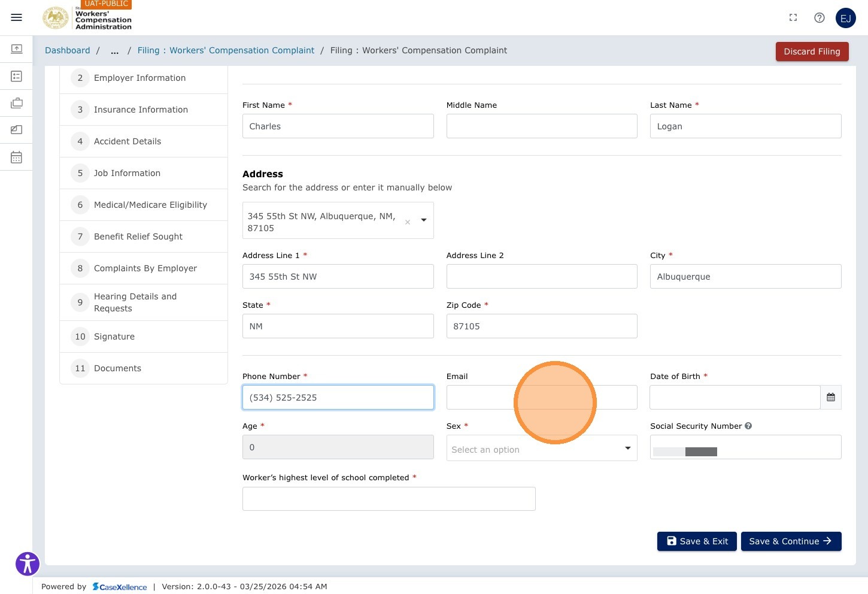Focus the Phone Number field
The height and width of the screenshot is (594, 868).
tap(338, 398)
